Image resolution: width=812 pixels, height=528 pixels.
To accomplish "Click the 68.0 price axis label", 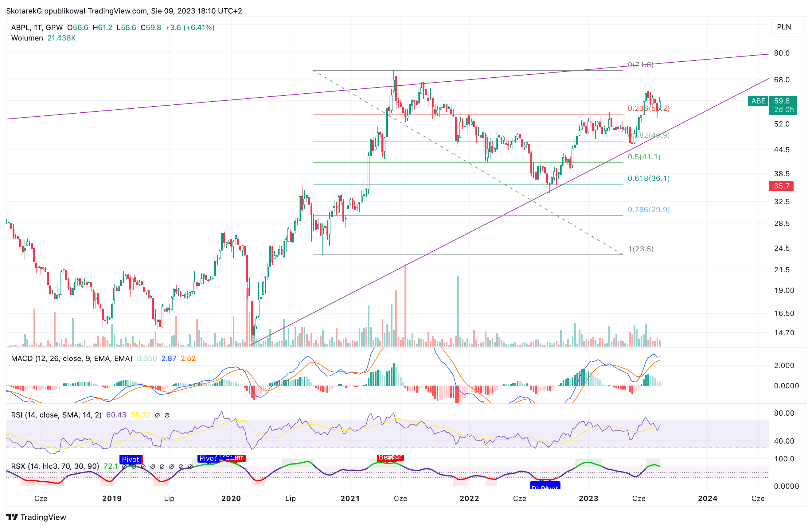I will point(782,80).
